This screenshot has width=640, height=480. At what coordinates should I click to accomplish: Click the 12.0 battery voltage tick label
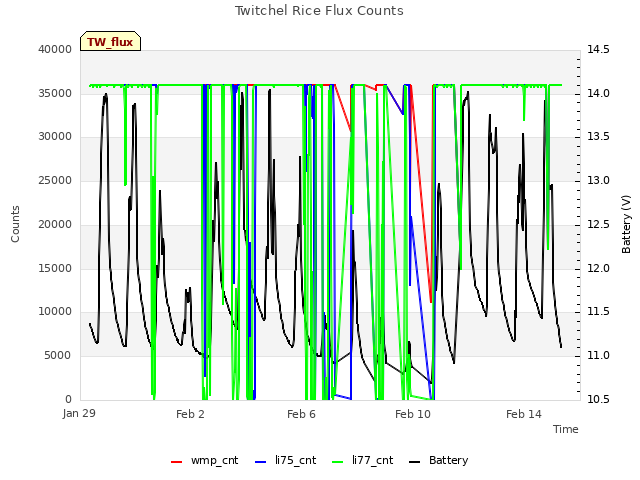coord(598,269)
